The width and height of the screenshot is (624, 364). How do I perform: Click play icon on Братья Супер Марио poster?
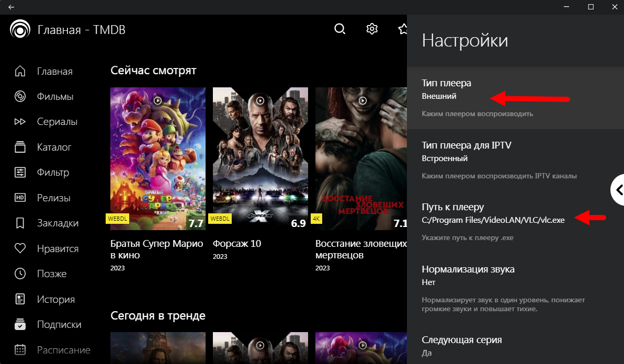(158, 100)
